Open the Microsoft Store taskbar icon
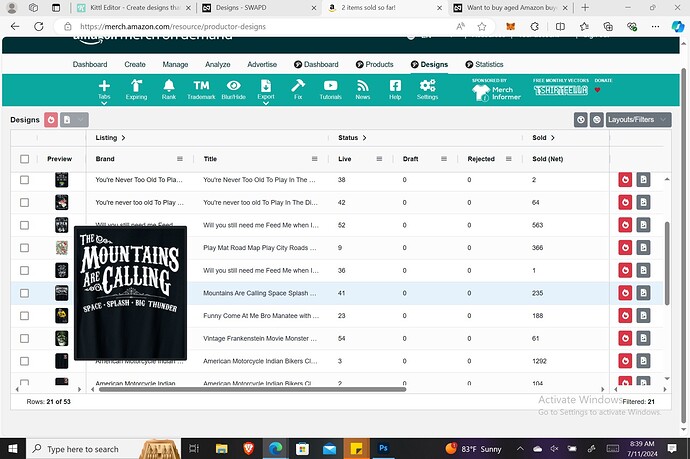This screenshot has height=459, width=690. click(x=302, y=448)
